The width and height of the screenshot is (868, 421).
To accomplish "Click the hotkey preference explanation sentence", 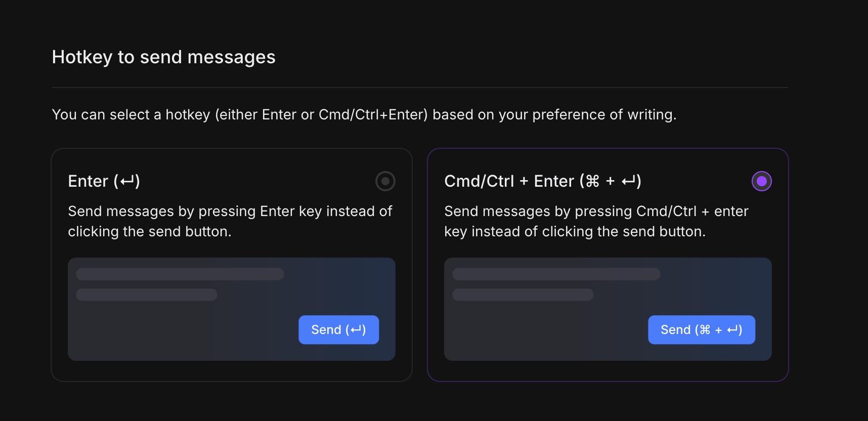I will (x=364, y=115).
